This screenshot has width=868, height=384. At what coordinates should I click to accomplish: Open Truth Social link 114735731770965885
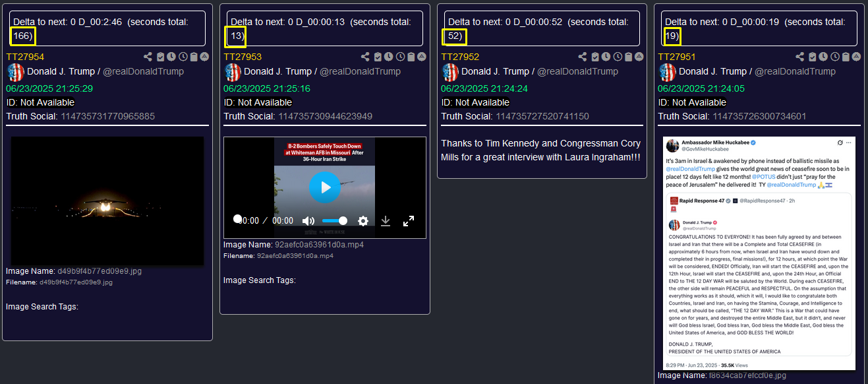pyautogui.click(x=108, y=116)
